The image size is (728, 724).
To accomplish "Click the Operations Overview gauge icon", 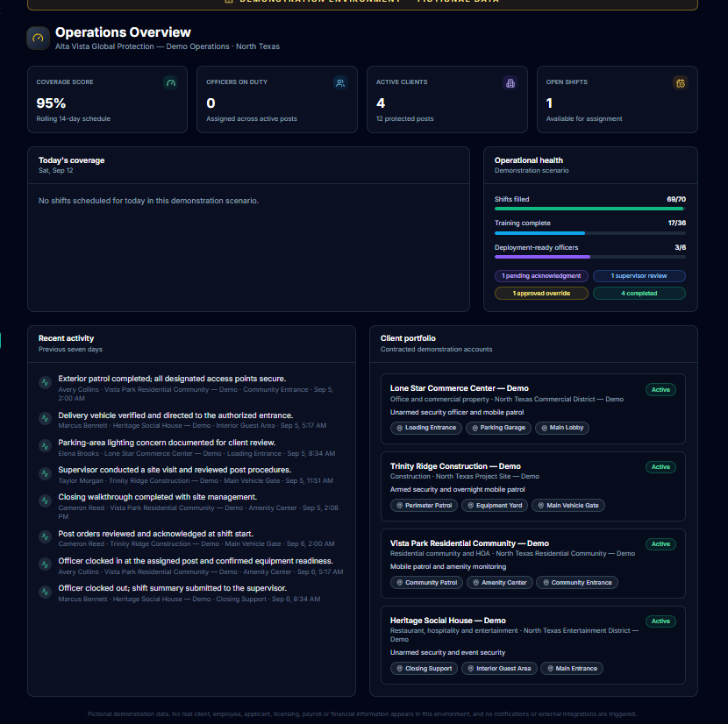I will tap(38, 38).
